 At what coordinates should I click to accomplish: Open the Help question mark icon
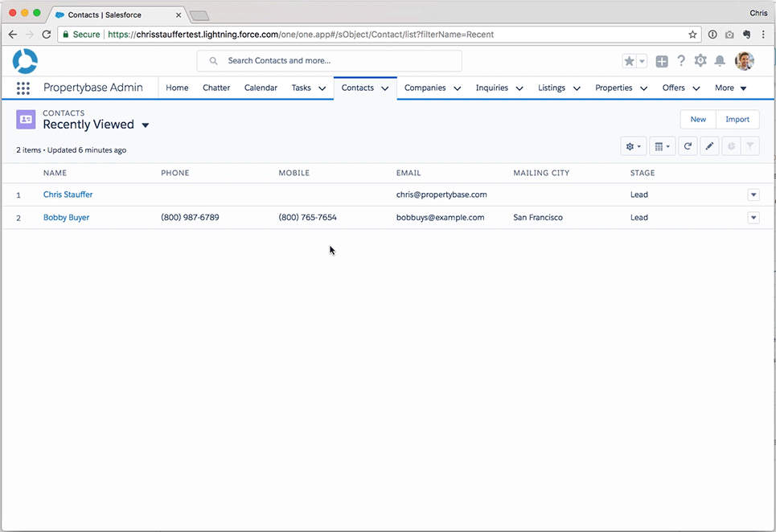(681, 60)
